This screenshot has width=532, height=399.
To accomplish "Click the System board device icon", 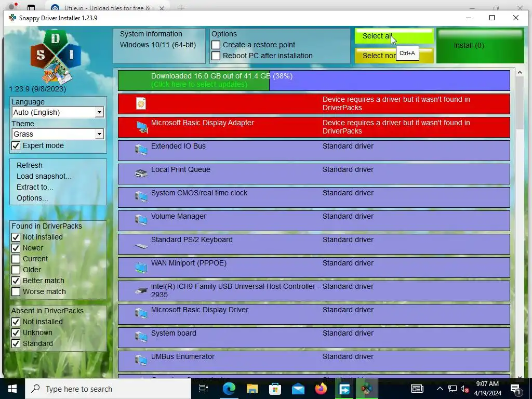I will (141, 337).
